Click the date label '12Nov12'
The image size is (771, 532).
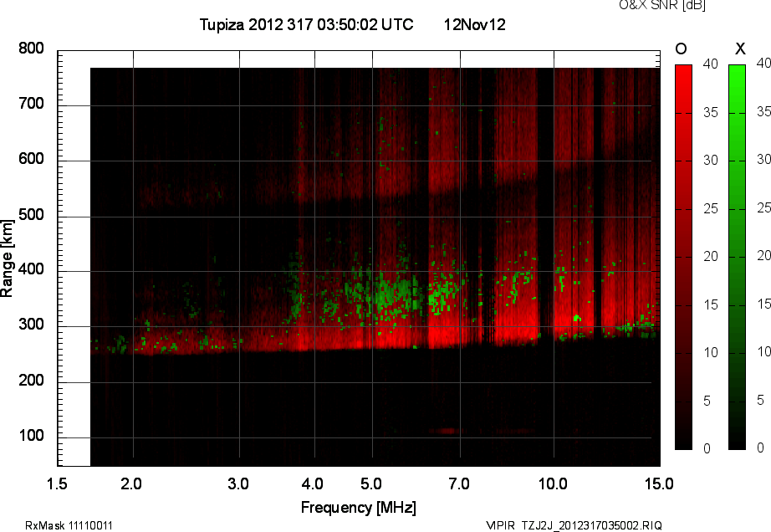click(474, 25)
